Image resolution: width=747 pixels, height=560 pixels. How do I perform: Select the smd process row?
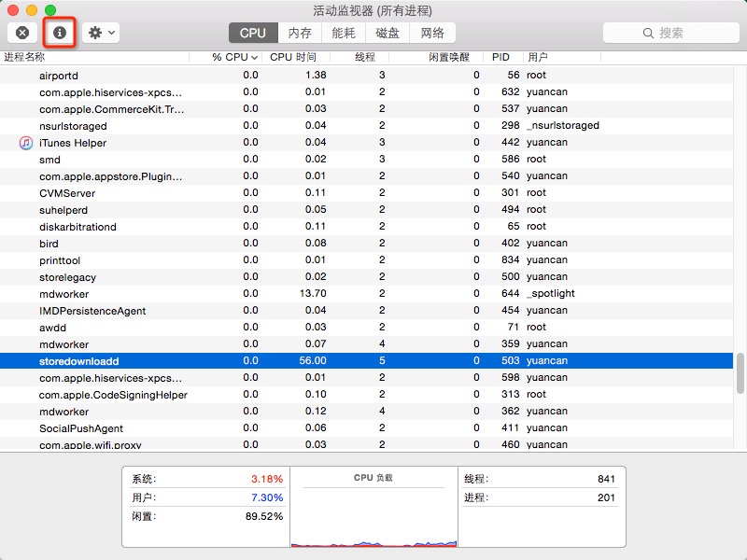tap(366, 160)
